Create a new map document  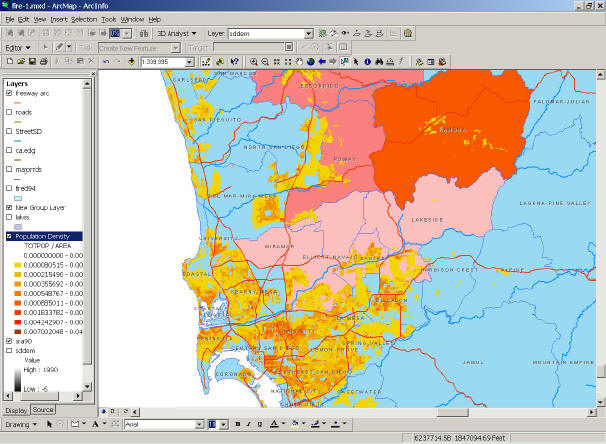tap(10, 61)
